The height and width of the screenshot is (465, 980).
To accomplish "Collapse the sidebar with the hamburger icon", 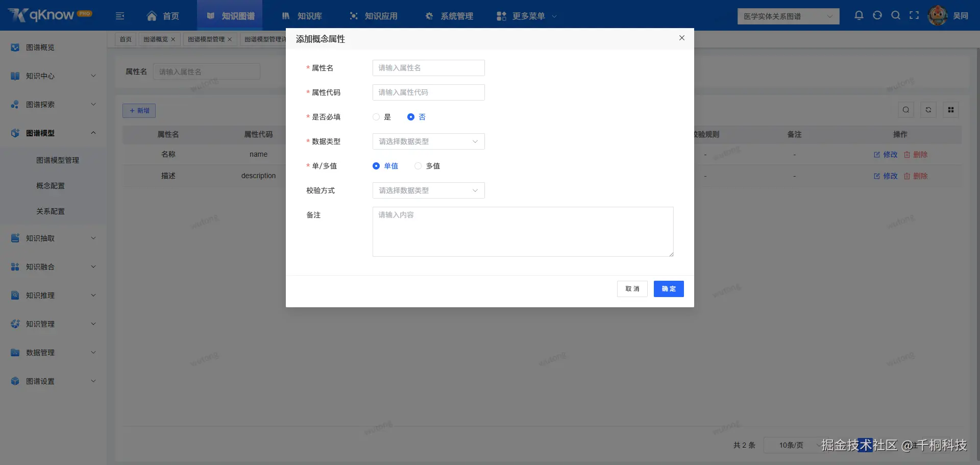I will 120,16.
